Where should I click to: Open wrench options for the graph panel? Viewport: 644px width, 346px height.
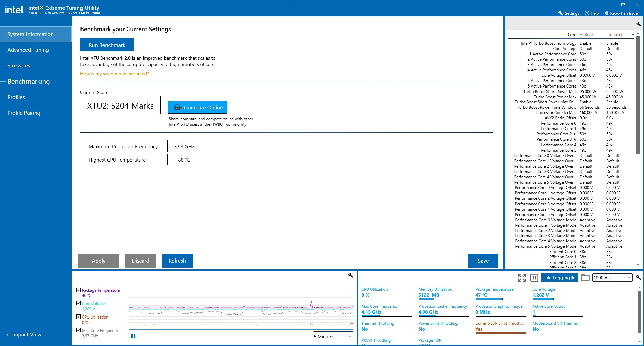coord(350,275)
